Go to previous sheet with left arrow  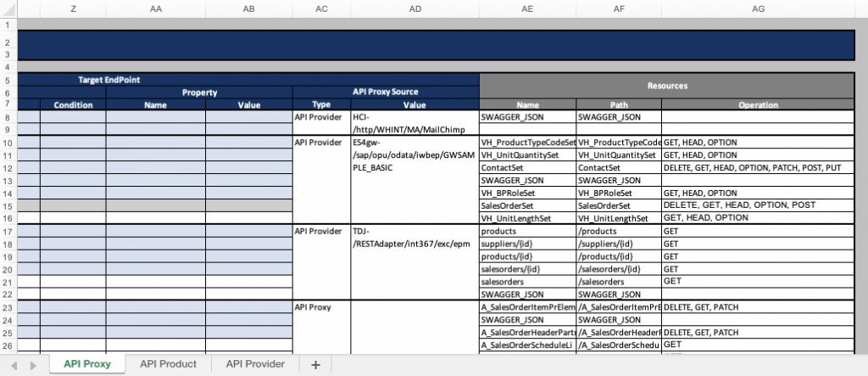pyautogui.click(x=14, y=365)
